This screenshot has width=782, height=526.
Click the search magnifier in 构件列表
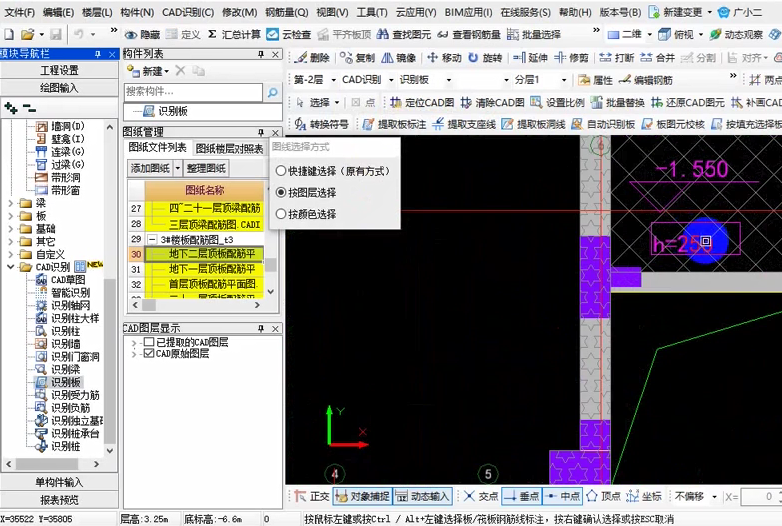tap(273, 92)
